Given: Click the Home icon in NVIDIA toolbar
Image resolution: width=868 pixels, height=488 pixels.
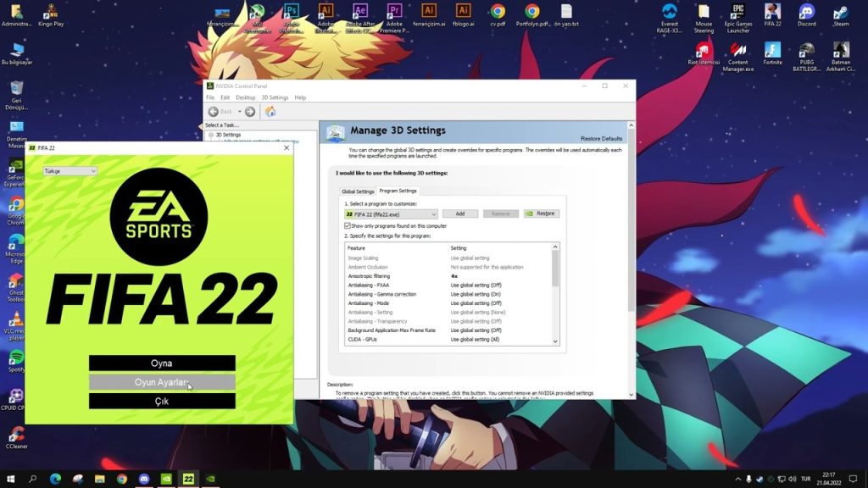Looking at the screenshot, I should tap(270, 112).
